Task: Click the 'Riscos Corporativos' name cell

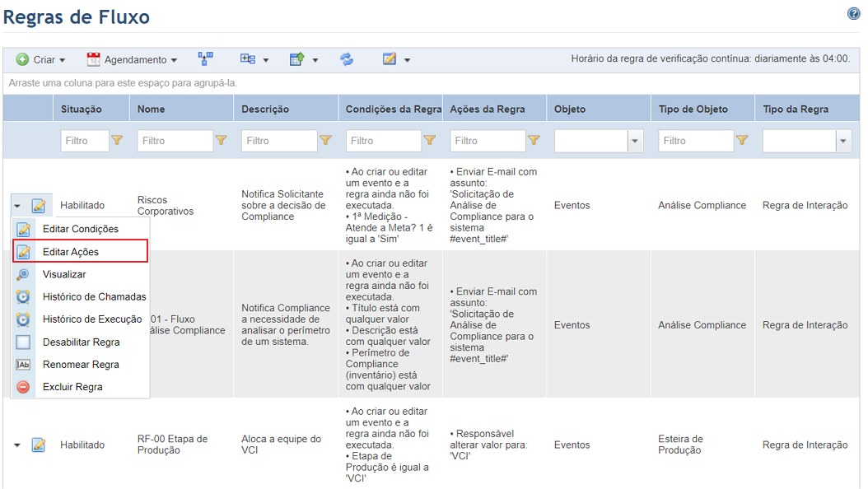Action: [166, 206]
